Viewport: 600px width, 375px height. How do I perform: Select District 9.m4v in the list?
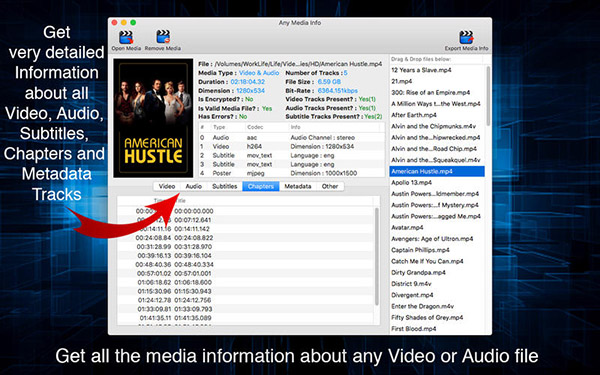437,284
